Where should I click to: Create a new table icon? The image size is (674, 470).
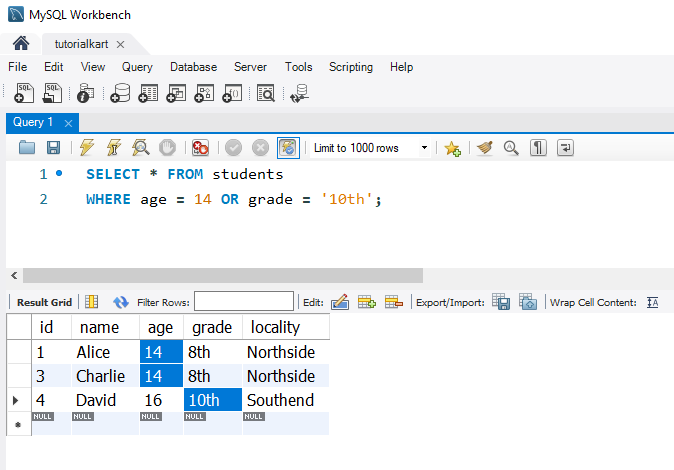coord(148,93)
